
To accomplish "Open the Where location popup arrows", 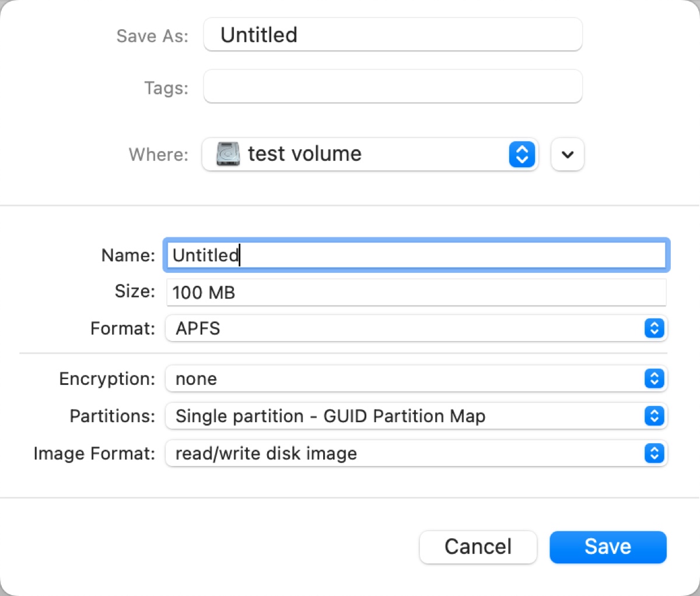I will (x=521, y=155).
